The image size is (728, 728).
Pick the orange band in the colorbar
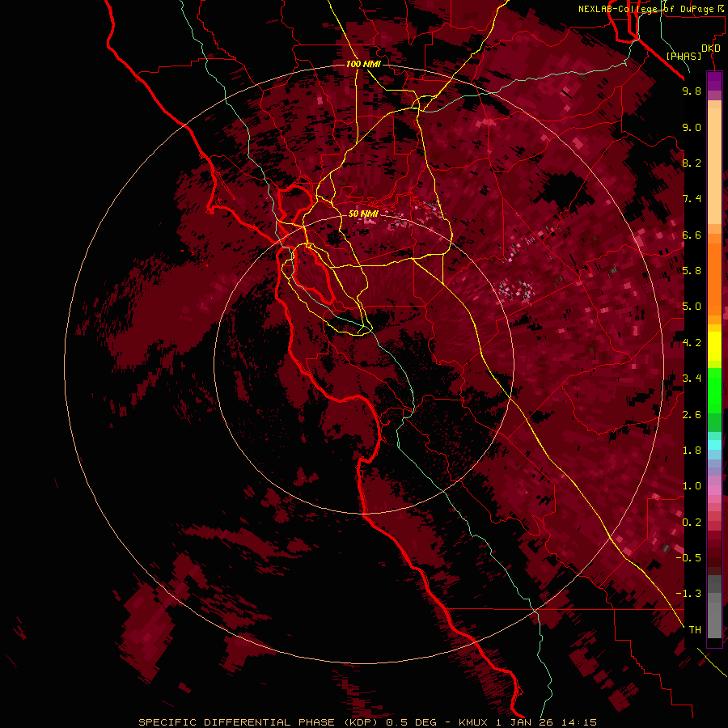(714, 280)
